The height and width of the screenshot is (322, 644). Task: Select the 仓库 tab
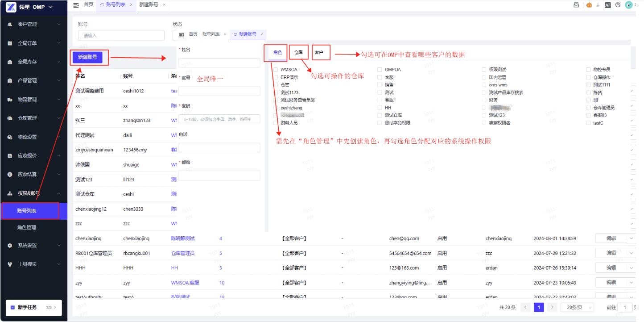pyautogui.click(x=298, y=53)
